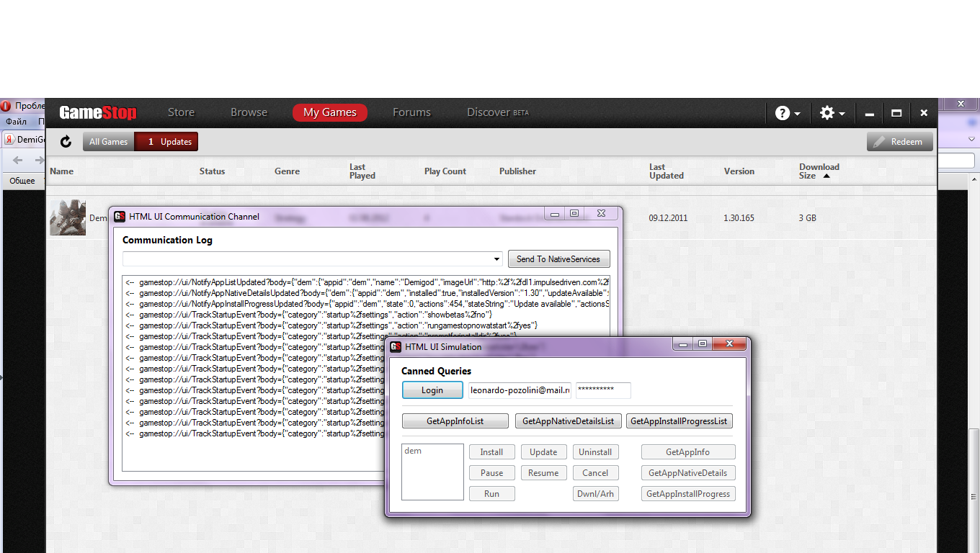Select the NotifyAppInstallProgressUpdated log line
Viewport: 980px width, 553px height.
click(367, 304)
